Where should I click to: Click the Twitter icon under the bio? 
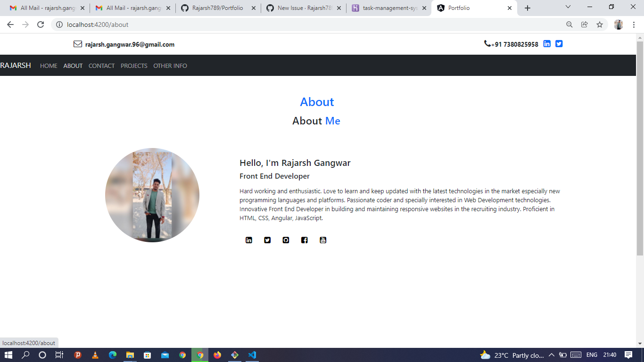(x=267, y=240)
